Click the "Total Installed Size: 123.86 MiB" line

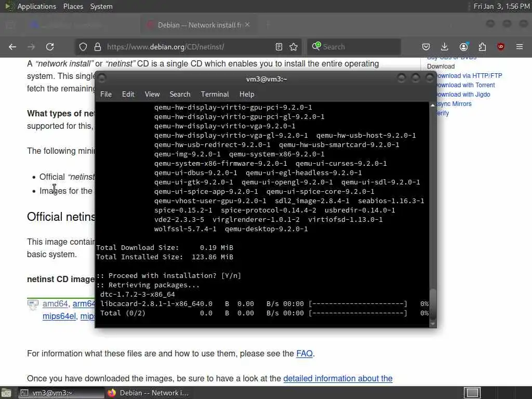(x=165, y=257)
